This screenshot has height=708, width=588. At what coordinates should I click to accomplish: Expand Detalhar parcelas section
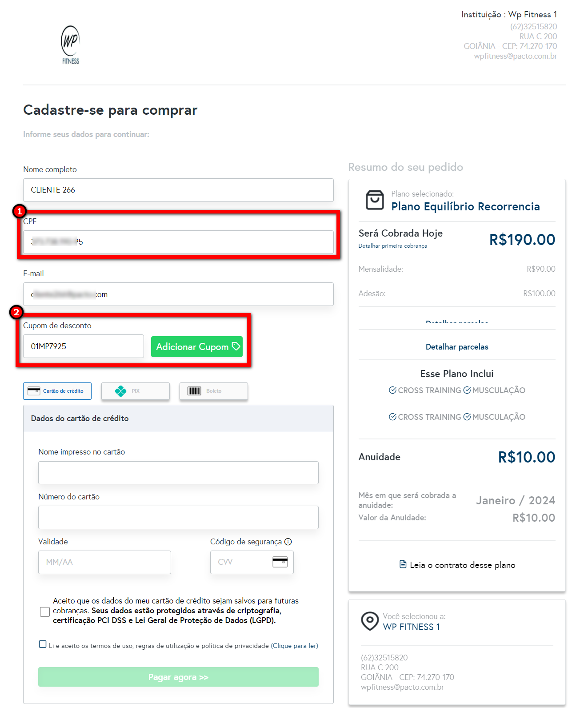pyautogui.click(x=456, y=347)
